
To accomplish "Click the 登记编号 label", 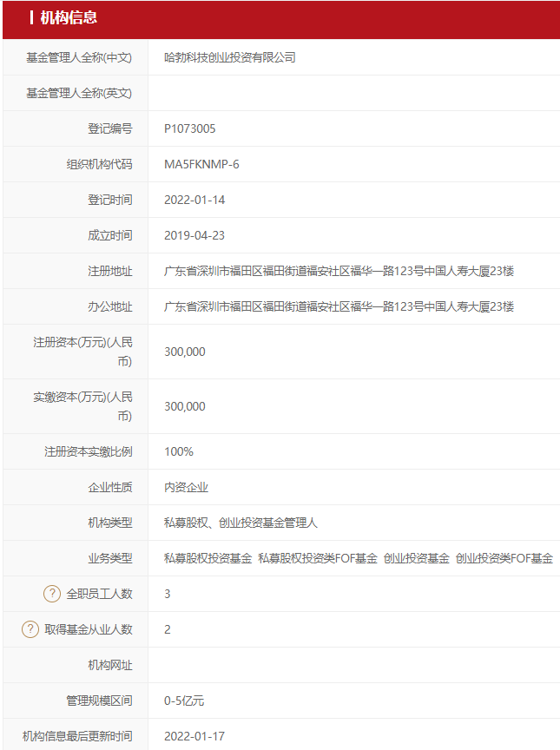I will pos(110,128).
